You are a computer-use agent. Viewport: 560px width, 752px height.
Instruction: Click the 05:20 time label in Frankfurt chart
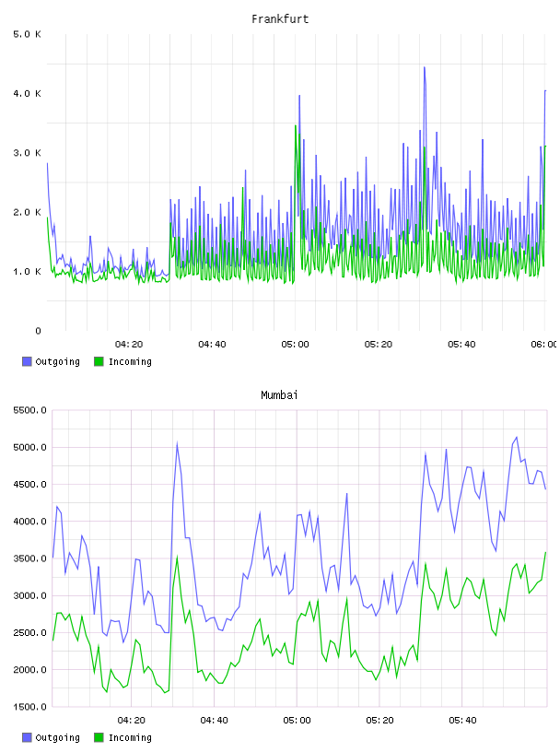pos(379,345)
